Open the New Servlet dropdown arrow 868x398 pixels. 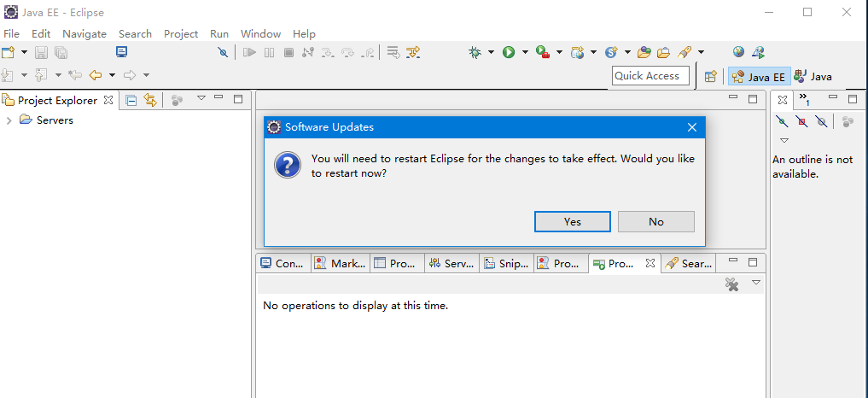point(627,53)
